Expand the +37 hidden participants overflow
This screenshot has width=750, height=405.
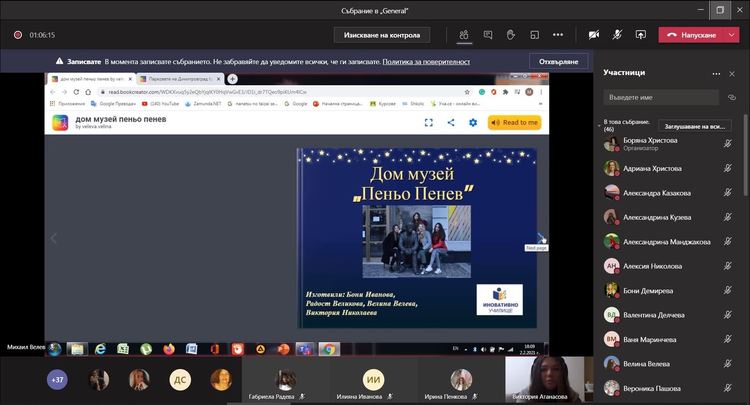coord(57,380)
